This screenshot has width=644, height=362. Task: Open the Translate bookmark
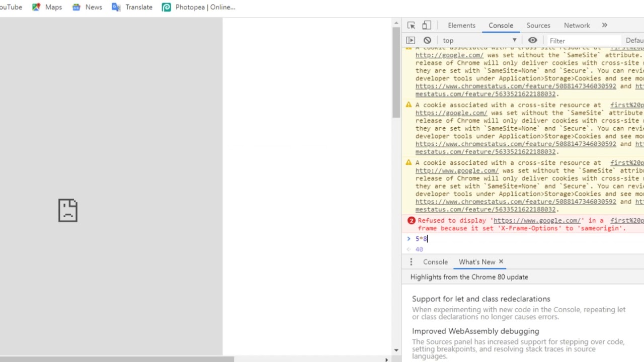click(132, 7)
